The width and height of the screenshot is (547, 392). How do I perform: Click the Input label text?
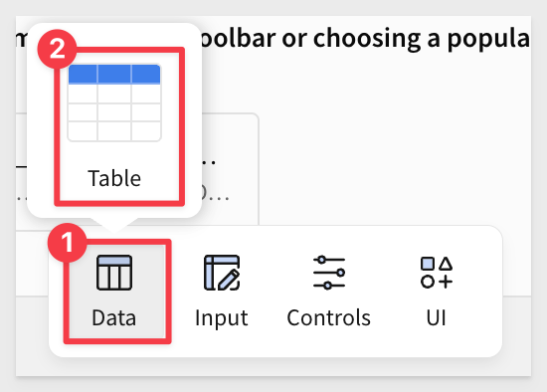pos(222,318)
